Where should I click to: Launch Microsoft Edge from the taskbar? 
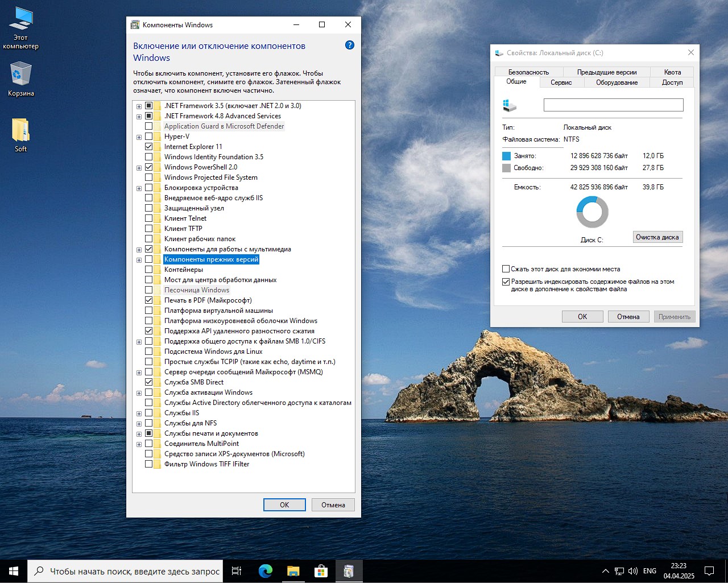(265, 570)
